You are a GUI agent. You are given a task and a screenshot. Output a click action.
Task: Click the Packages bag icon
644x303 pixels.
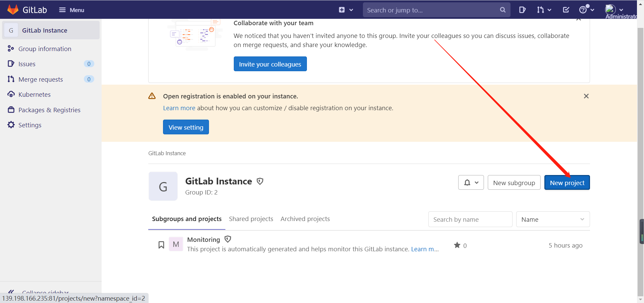pos(11,110)
